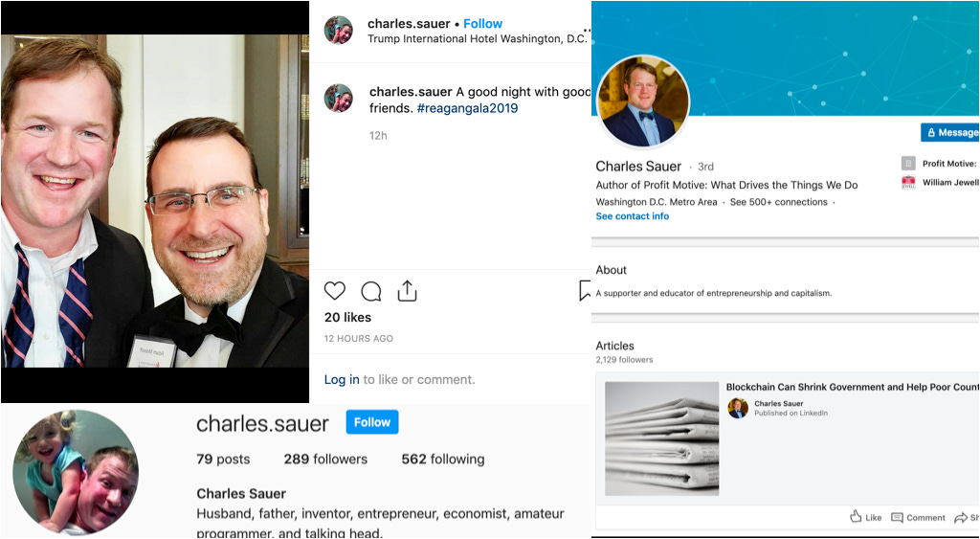Image resolution: width=980 pixels, height=539 pixels.
Task: Click the thumbs-up Like icon on article
Action: pos(856,516)
